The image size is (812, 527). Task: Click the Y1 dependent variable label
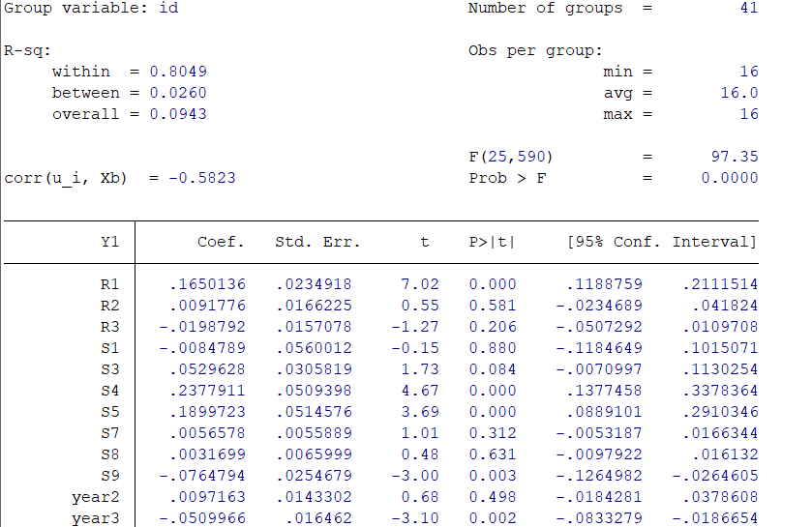point(109,242)
